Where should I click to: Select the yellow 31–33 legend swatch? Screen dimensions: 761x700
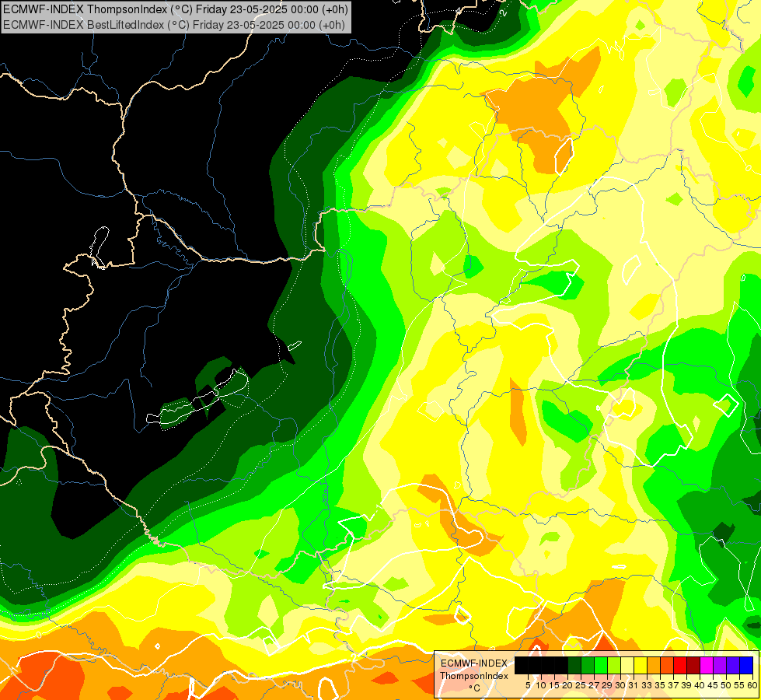[641, 665]
